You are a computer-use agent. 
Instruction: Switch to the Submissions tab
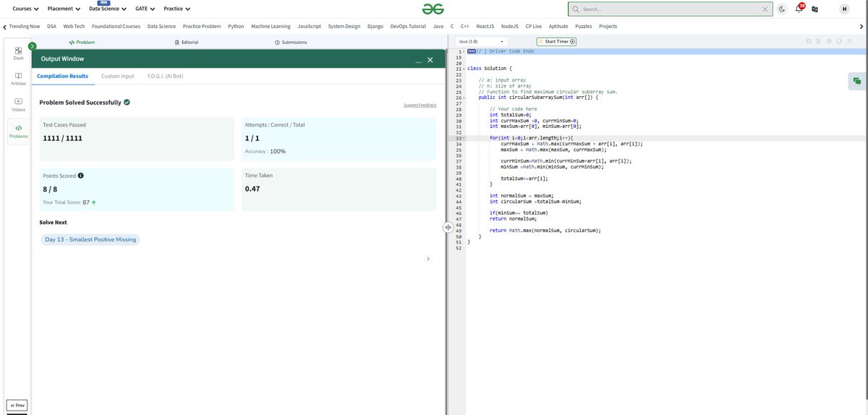click(291, 42)
